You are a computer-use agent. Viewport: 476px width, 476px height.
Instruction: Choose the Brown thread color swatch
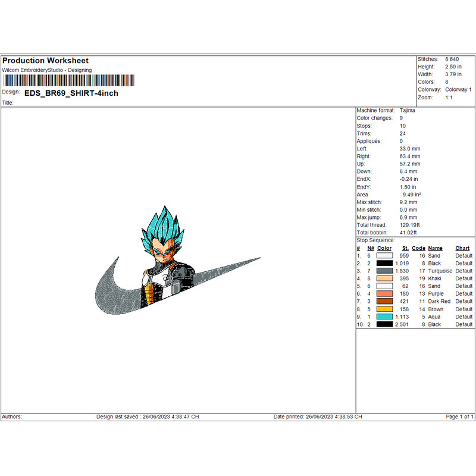(384, 309)
